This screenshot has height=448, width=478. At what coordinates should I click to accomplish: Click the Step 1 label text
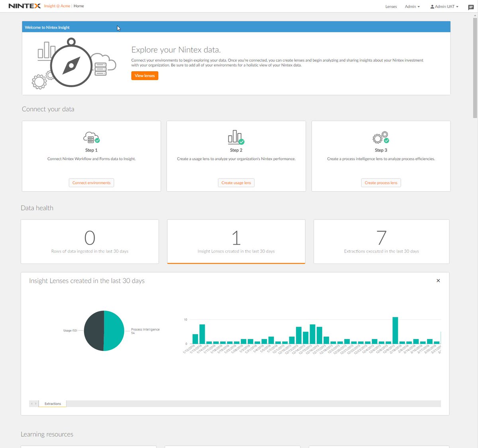tap(91, 150)
